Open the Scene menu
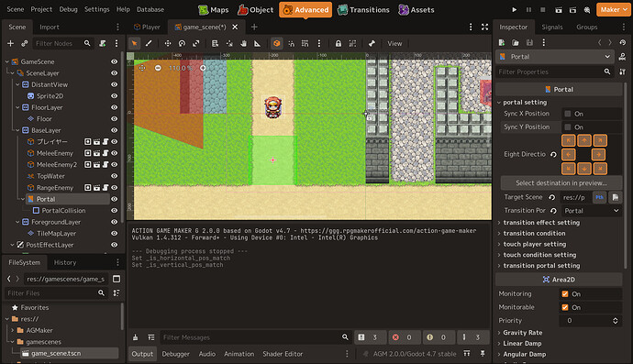633x364 pixels. (16, 9)
